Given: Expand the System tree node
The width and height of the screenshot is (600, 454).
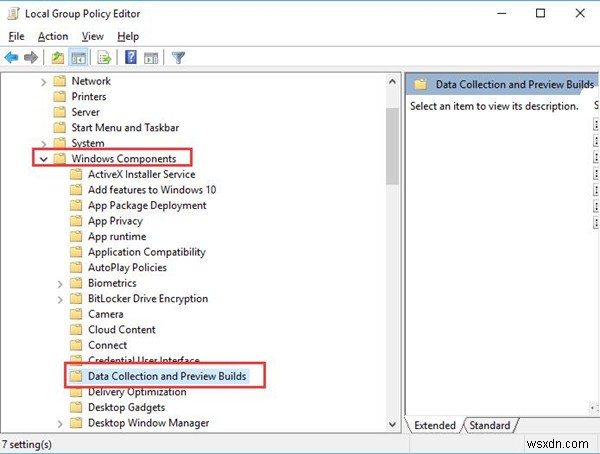Looking at the screenshot, I should click(x=44, y=144).
